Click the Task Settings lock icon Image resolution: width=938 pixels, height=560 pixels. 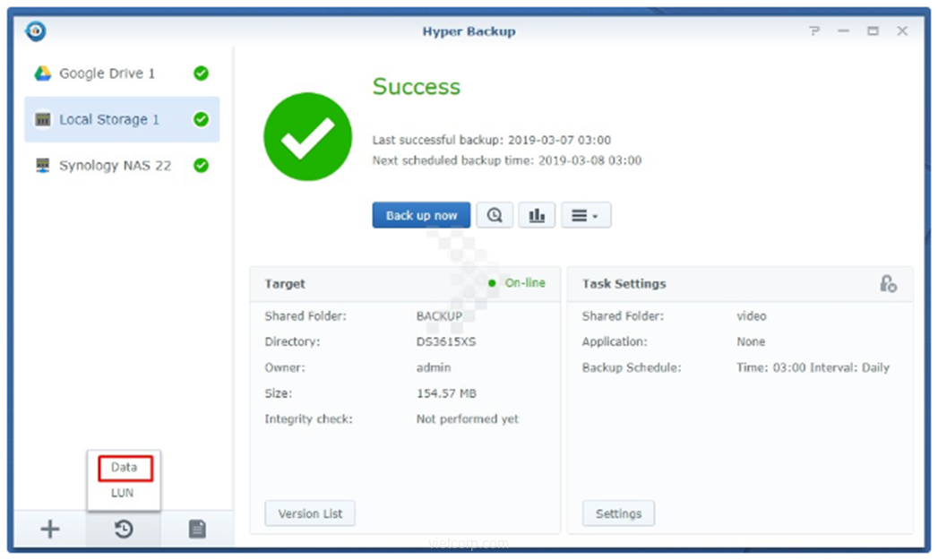[x=888, y=283]
